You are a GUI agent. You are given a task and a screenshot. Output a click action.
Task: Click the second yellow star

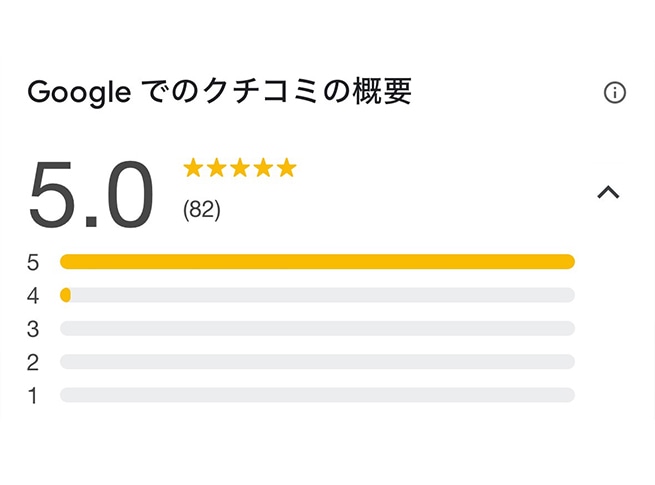click(217, 168)
